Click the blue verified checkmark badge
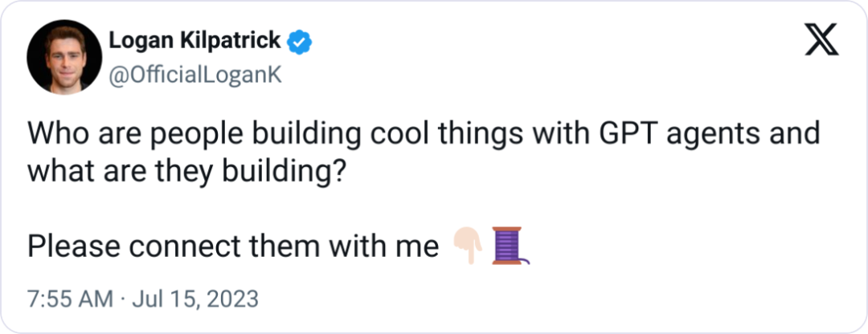The width and height of the screenshot is (868, 334). coord(301,39)
